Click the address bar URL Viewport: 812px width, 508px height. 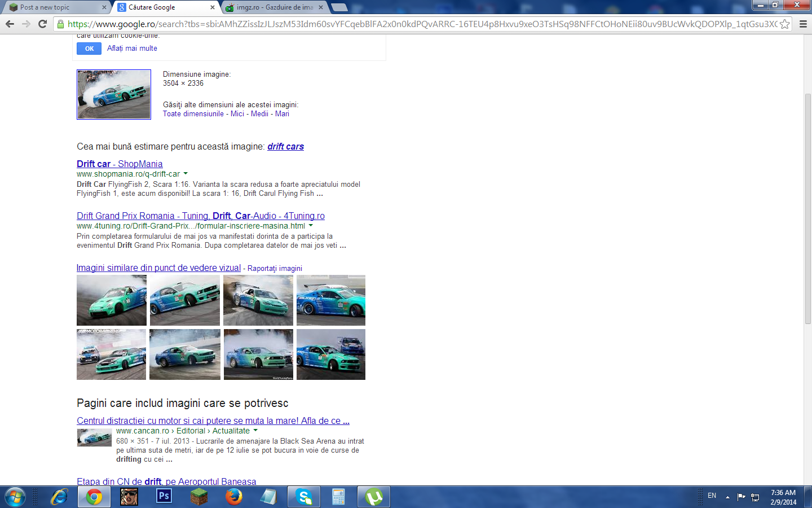point(422,24)
